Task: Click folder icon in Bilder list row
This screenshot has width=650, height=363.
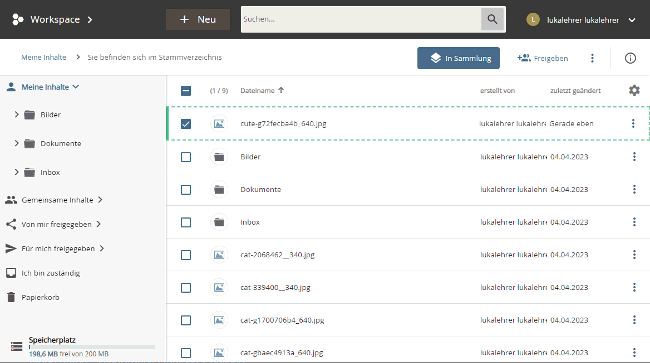Action: [219, 157]
